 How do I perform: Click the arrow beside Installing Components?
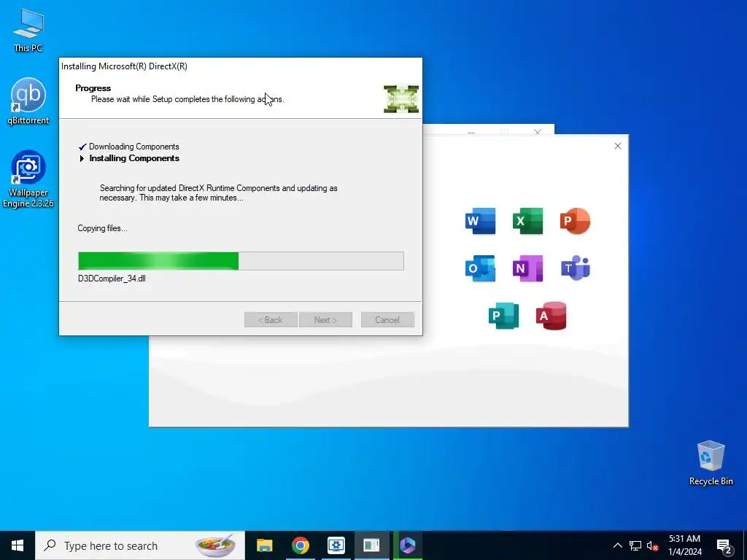[x=82, y=158]
